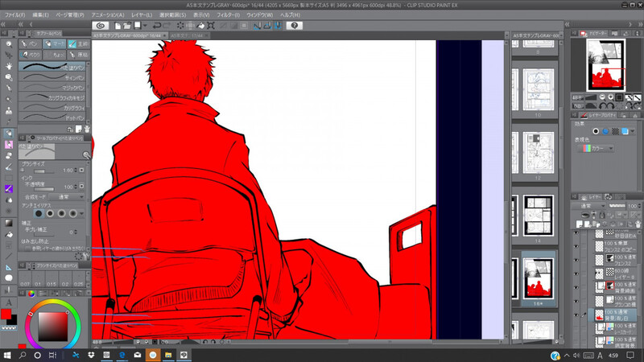The height and width of the screenshot is (362, 644).
Task: Click the help question mark icon
Action: click(x=294, y=26)
